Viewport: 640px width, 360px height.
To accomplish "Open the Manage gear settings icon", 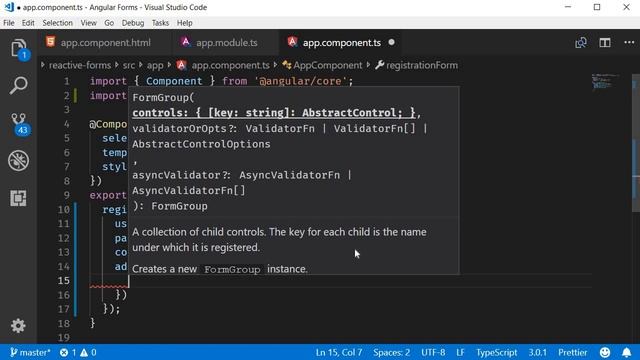I will click(18, 325).
